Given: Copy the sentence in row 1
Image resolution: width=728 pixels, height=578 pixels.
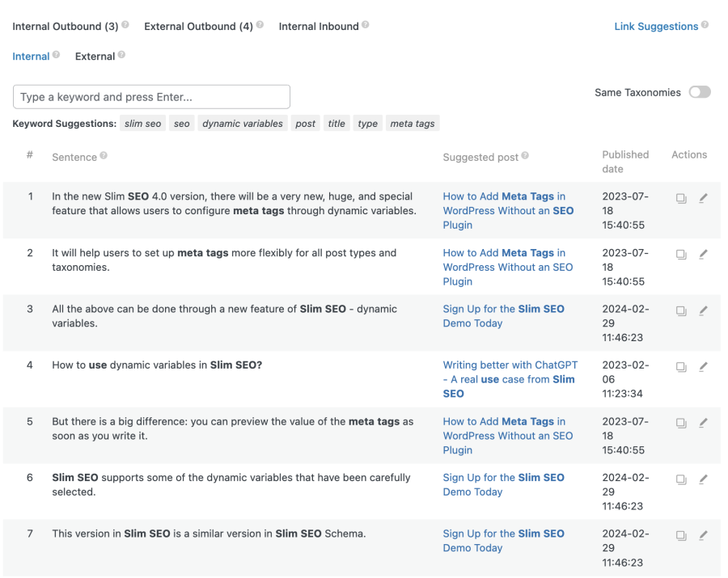Looking at the screenshot, I should pyautogui.click(x=681, y=199).
